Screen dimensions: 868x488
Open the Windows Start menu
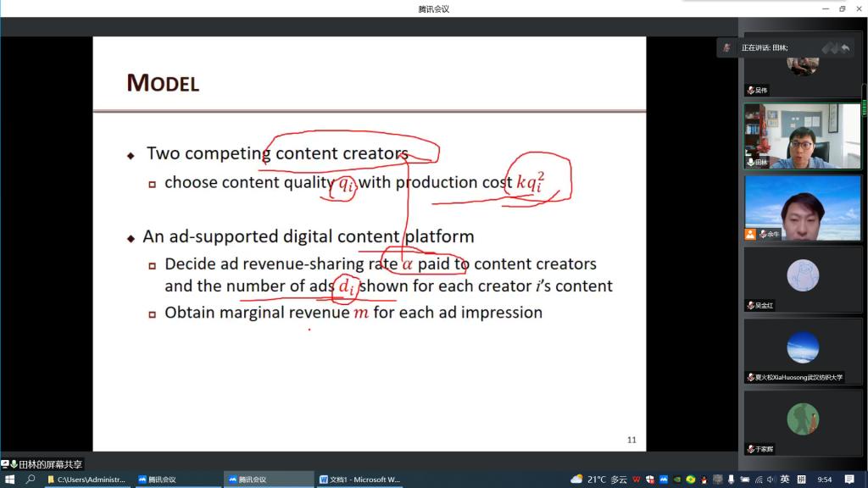pyautogui.click(x=9, y=480)
